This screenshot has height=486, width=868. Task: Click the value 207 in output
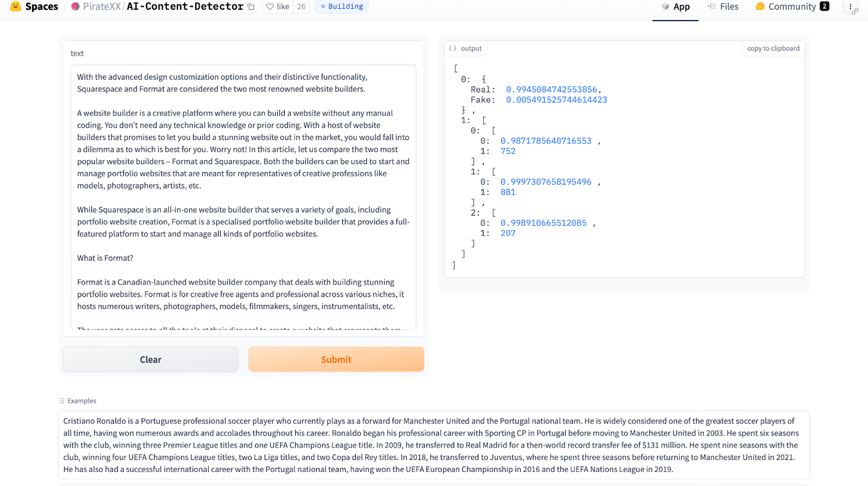(x=508, y=233)
